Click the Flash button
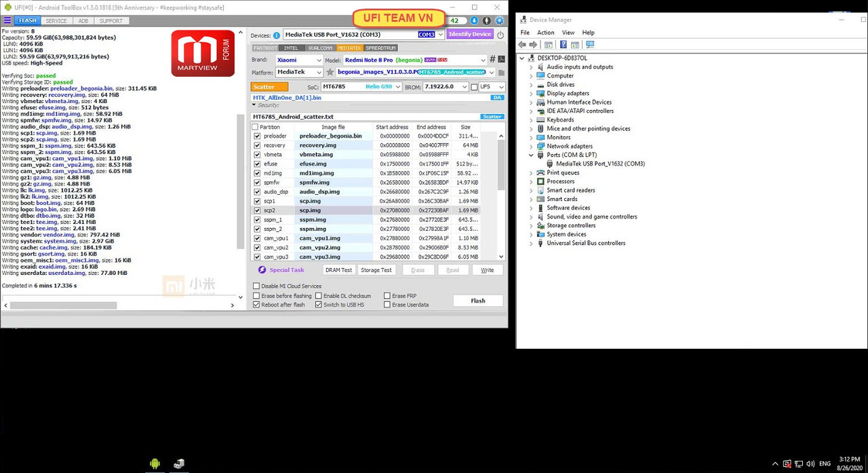Screen dimensions: 868x473 tap(478, 301)
